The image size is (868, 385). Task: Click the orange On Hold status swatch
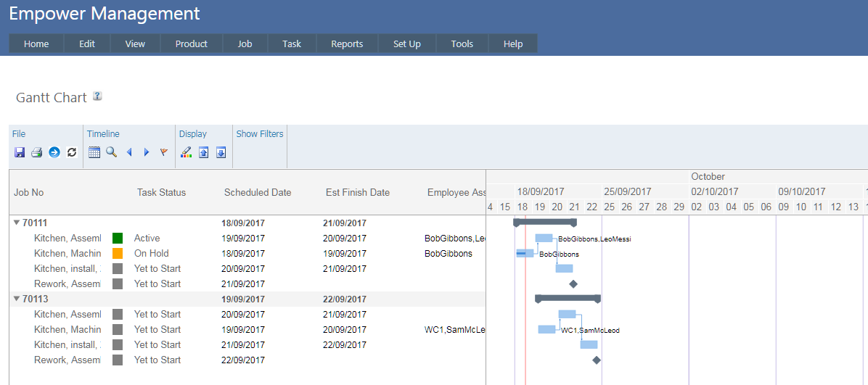click(x=118, y=254)
